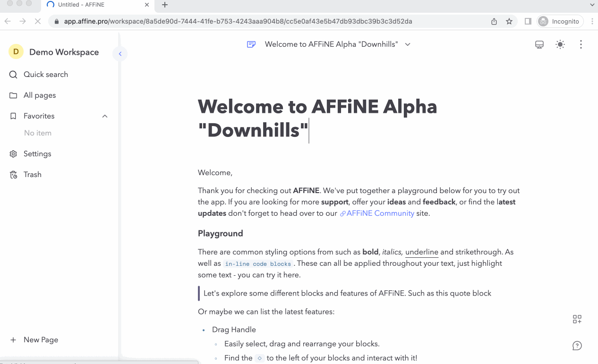
Task: Click the Favorites bookmark icon
Action: pyautogui.click(x=13, y=116)
